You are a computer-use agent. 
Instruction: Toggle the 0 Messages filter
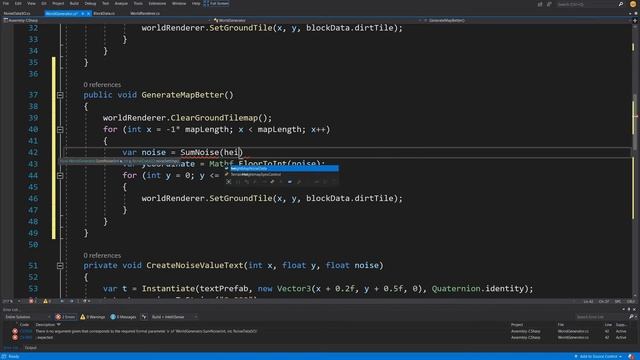click(123, 317)
